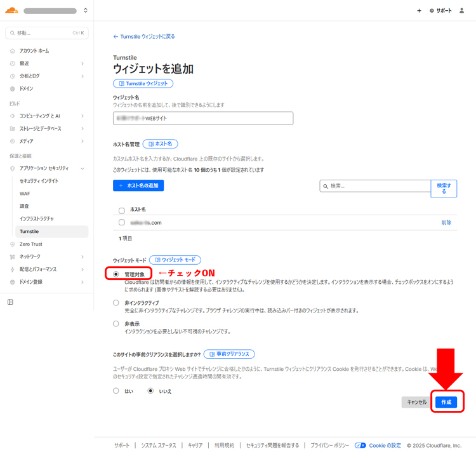The image size is (476, 454).
Task: Expand the 分析とログ chevron
Action: click(x=83, y=76)
